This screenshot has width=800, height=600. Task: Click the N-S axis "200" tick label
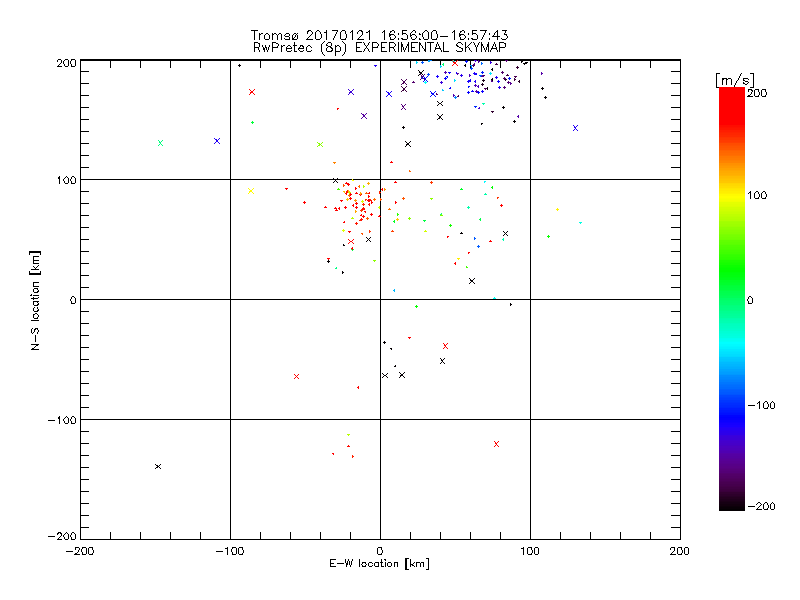[66, 63]
